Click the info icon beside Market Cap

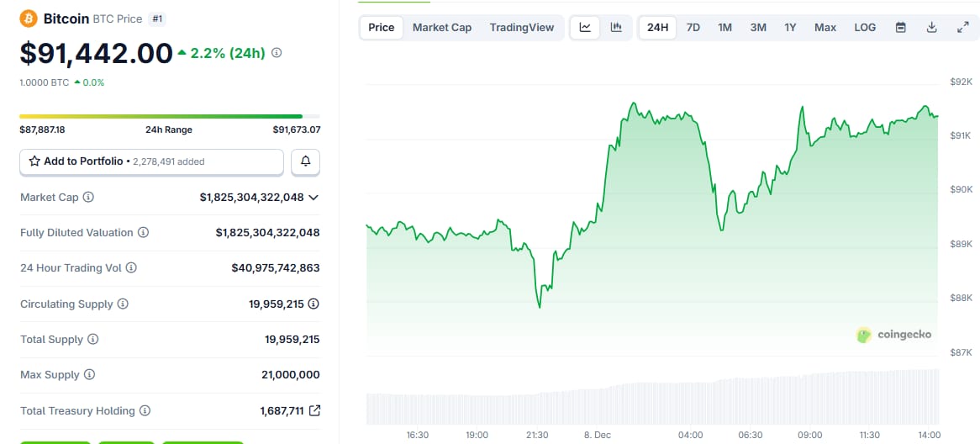click(x=88, y=198)
